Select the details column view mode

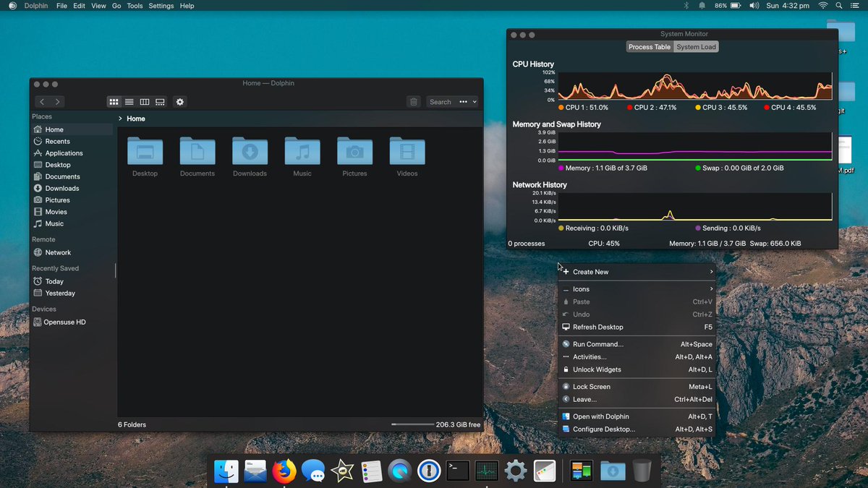[x=144, y=102]
